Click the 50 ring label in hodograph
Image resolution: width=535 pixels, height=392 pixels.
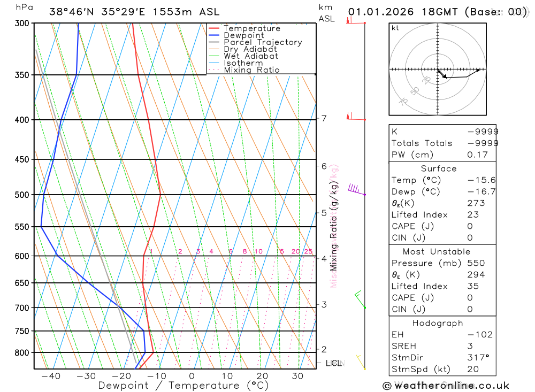[415, 91]
